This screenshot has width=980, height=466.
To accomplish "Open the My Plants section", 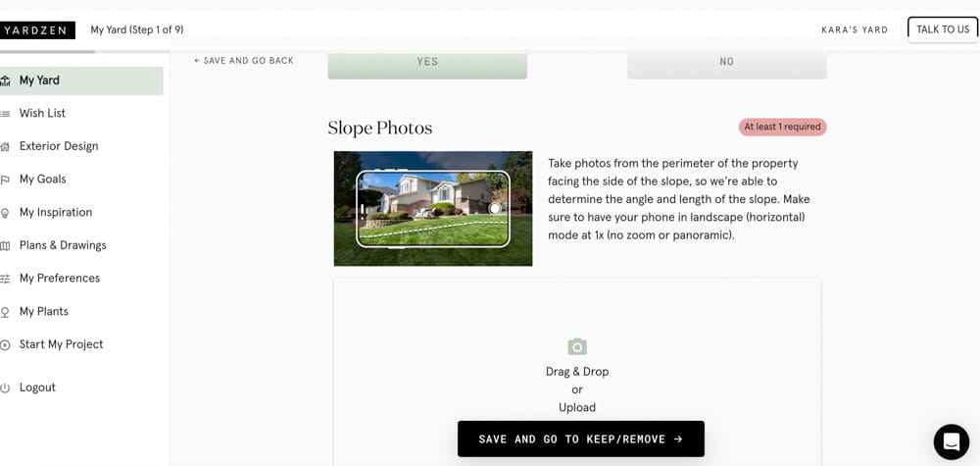I will [44, 311].
